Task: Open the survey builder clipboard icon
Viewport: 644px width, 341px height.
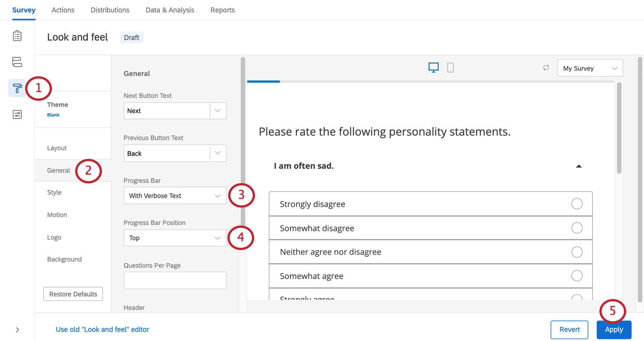Action: point(17,36)
